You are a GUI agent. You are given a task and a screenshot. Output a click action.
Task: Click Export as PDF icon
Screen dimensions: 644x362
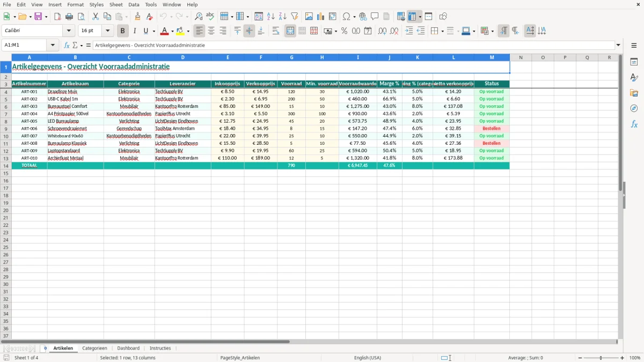click(x=57, y=17)
